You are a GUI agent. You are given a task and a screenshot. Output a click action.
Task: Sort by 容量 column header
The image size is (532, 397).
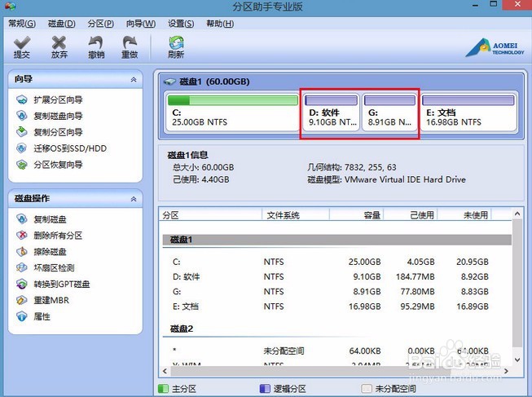(356, 215)
